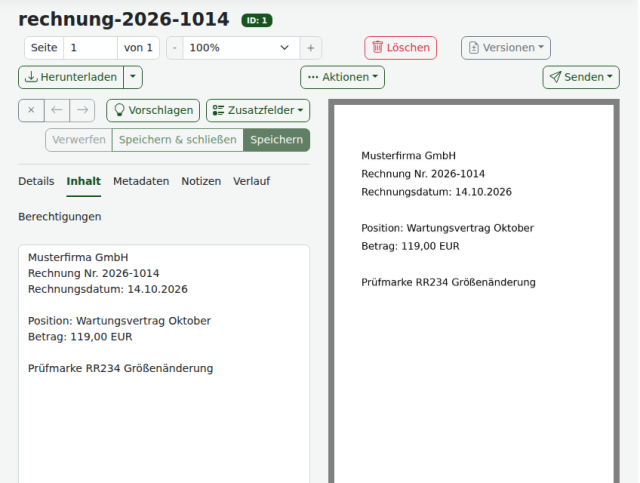Viewport: 640px width, 483px height.
Task: Go to next document with right arrow
Action: click(82, 110)
